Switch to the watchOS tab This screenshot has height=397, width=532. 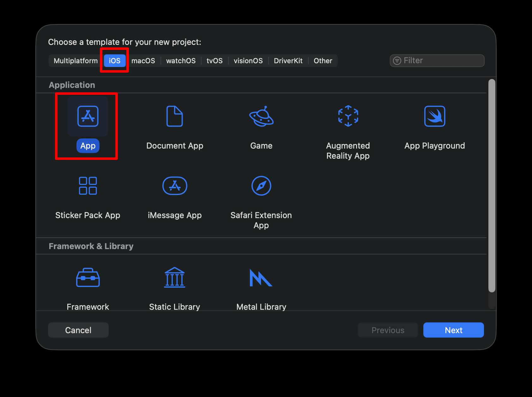181,61
